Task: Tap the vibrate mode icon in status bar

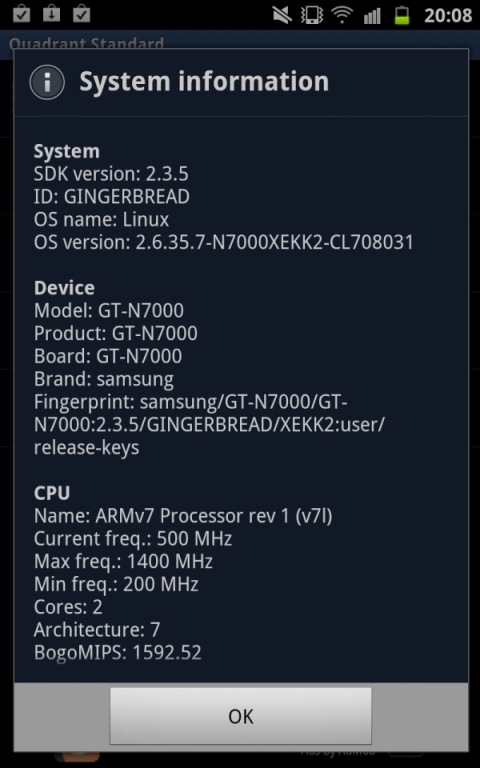Action: click(312, 15)
